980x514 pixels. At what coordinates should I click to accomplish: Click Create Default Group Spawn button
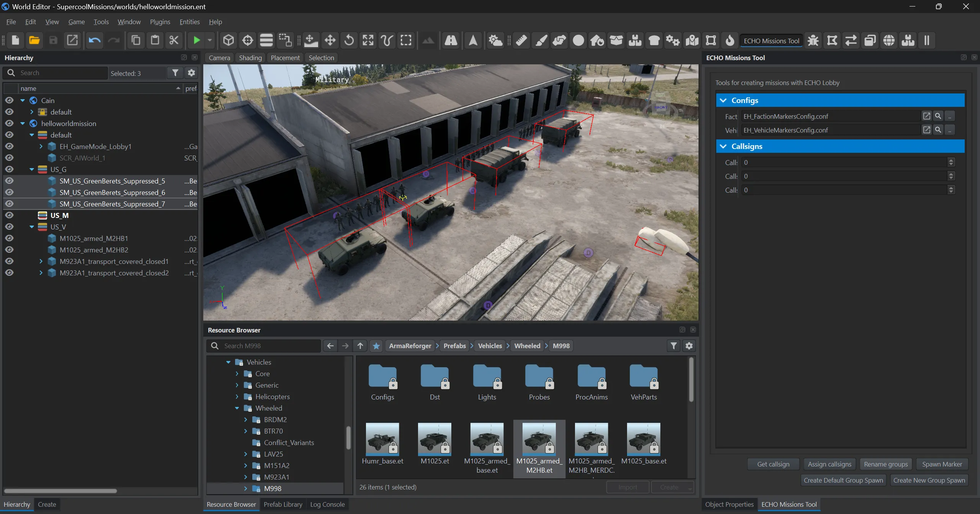tap(843, 480)
